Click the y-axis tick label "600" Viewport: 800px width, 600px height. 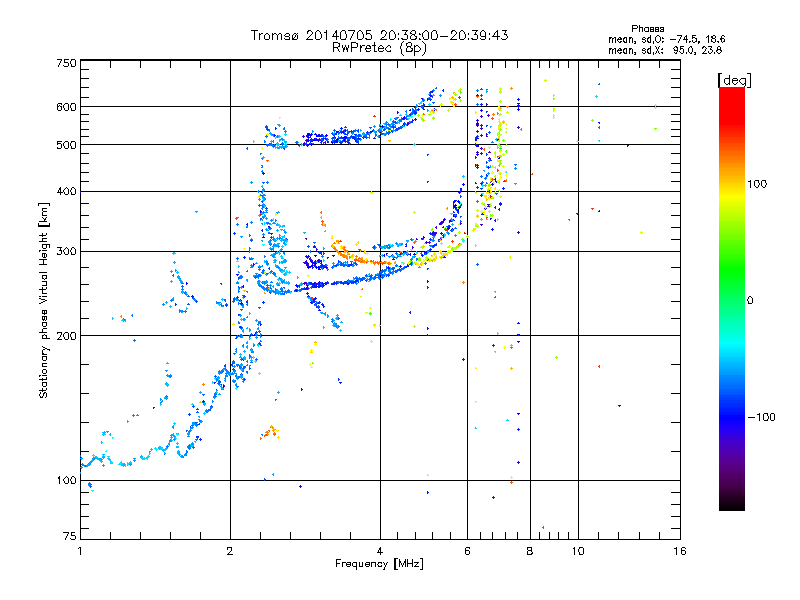point(66,107)
